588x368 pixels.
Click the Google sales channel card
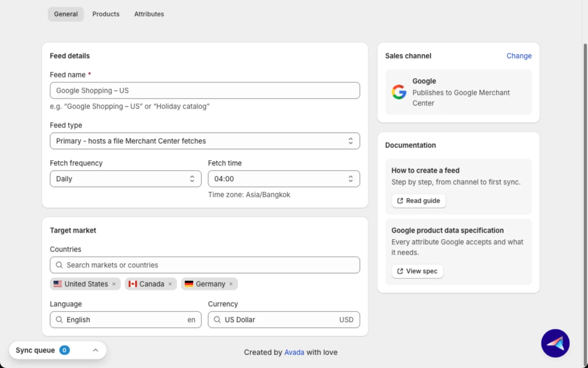pyautogui.click(x=459, y=92)
